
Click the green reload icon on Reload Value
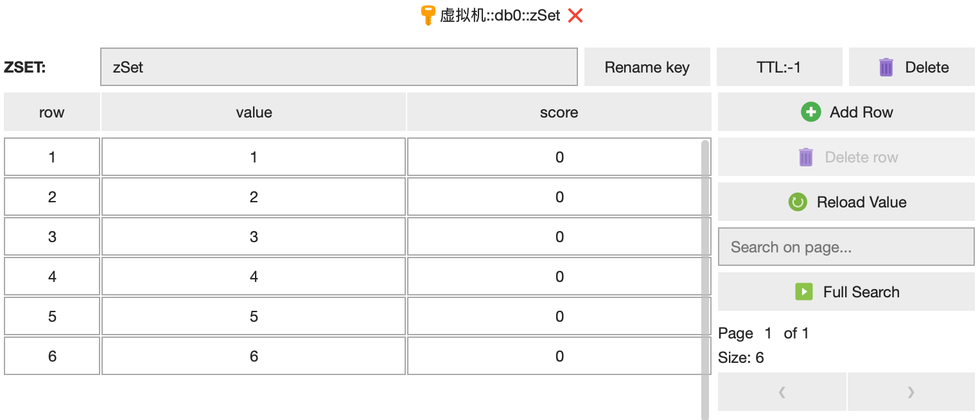(797, 202)
